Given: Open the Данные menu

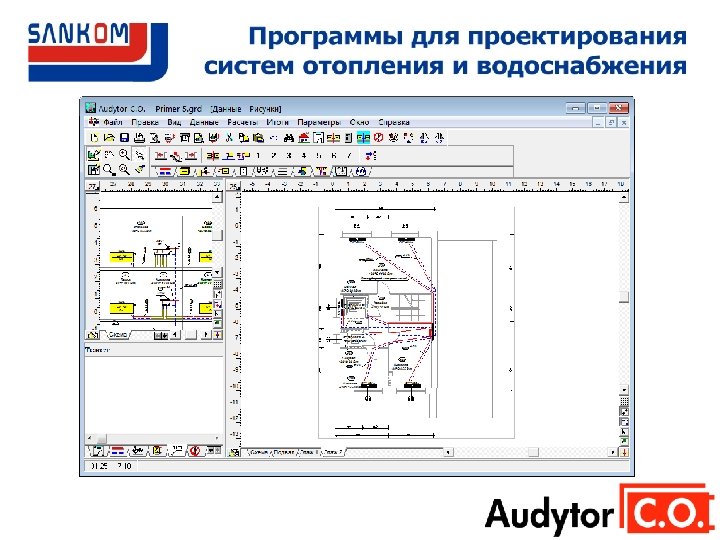Looking at the screenshot, I should (x=204, y=122).
